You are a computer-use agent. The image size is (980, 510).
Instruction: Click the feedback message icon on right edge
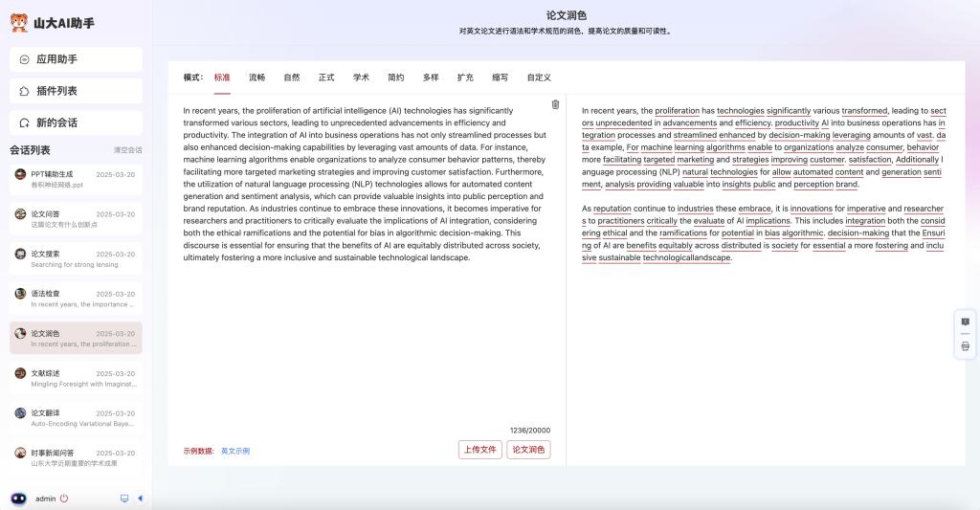[x=965, y=322]
